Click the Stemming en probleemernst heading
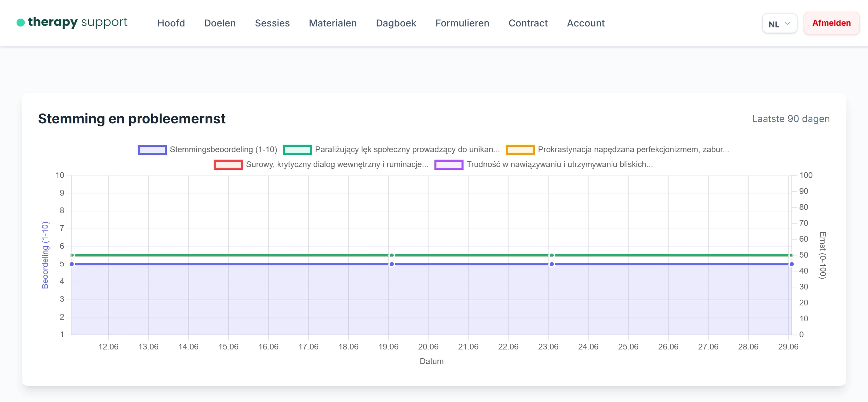 click(x=132, y=119)
